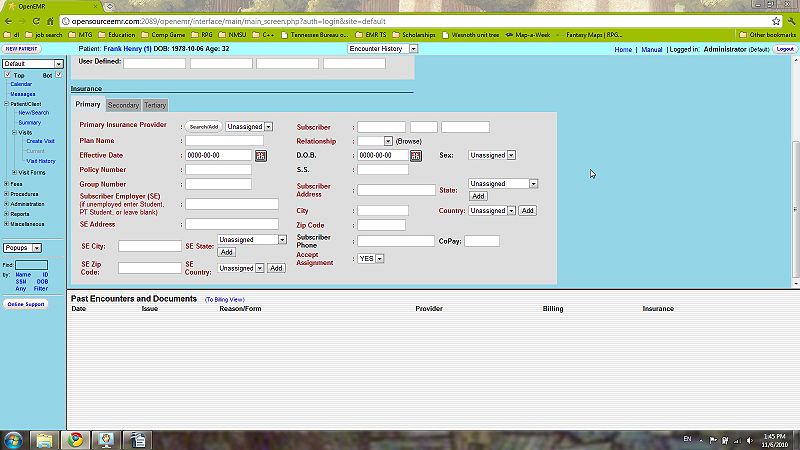This screenshot has height=450, width=800.
Task: Click into the Policy Number field
Action: pos(218,170)
